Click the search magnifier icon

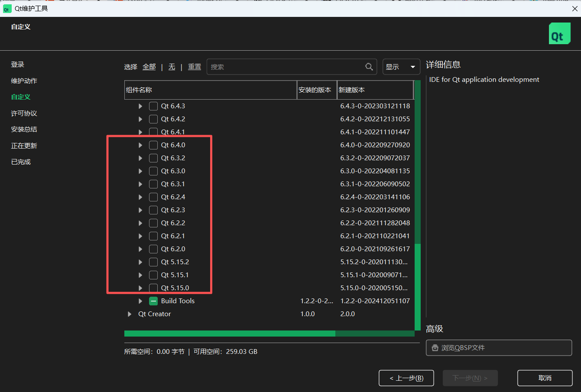click(369, 67)
